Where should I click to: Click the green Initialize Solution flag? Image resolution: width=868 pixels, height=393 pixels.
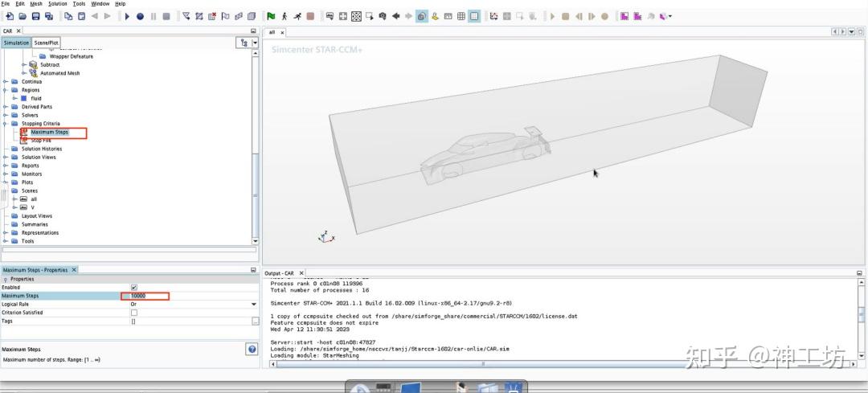272,16
